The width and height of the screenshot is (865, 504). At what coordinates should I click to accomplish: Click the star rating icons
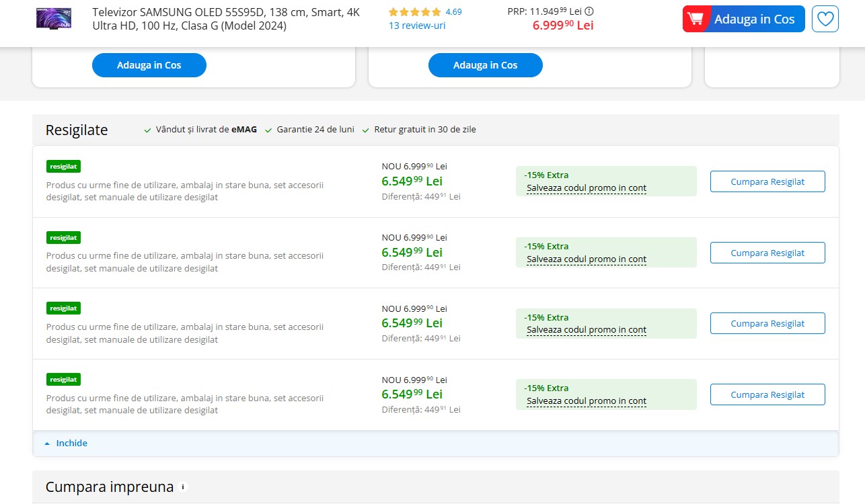point(415,12)
